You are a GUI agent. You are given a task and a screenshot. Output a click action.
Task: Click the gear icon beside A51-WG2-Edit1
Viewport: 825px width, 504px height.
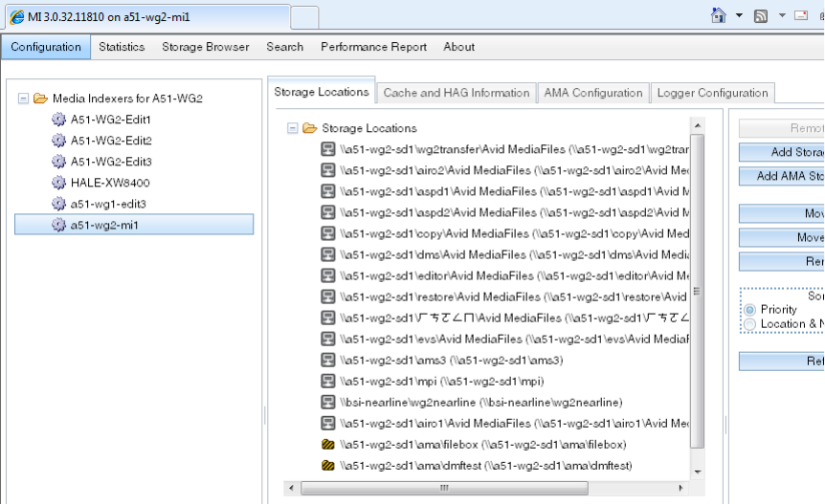[58, 120]
